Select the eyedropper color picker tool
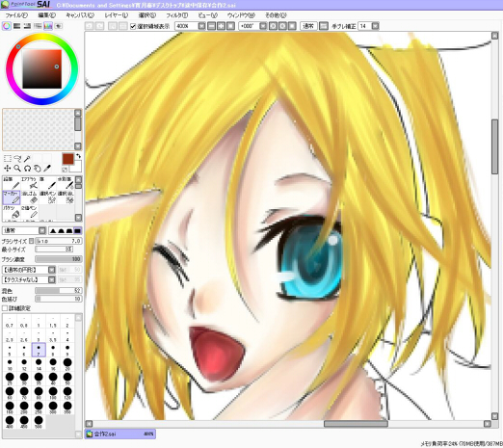This screenshot has height=448, width=503. (47, 169)
